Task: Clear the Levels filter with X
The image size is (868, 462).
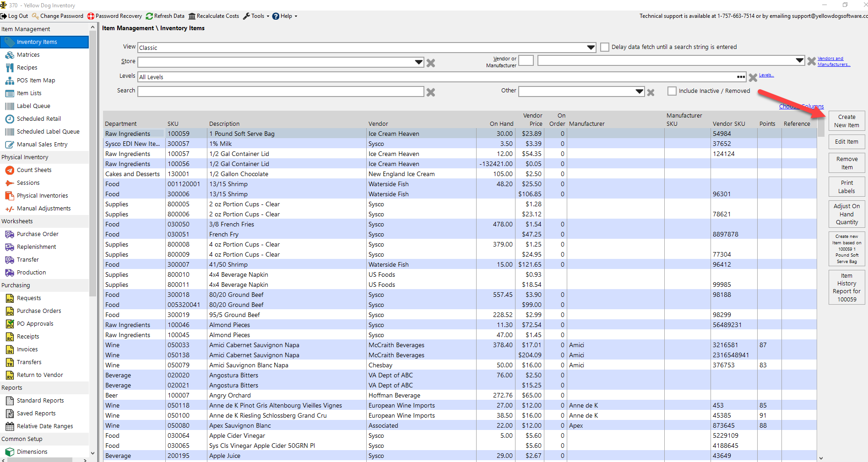Action: coord(753,77)
